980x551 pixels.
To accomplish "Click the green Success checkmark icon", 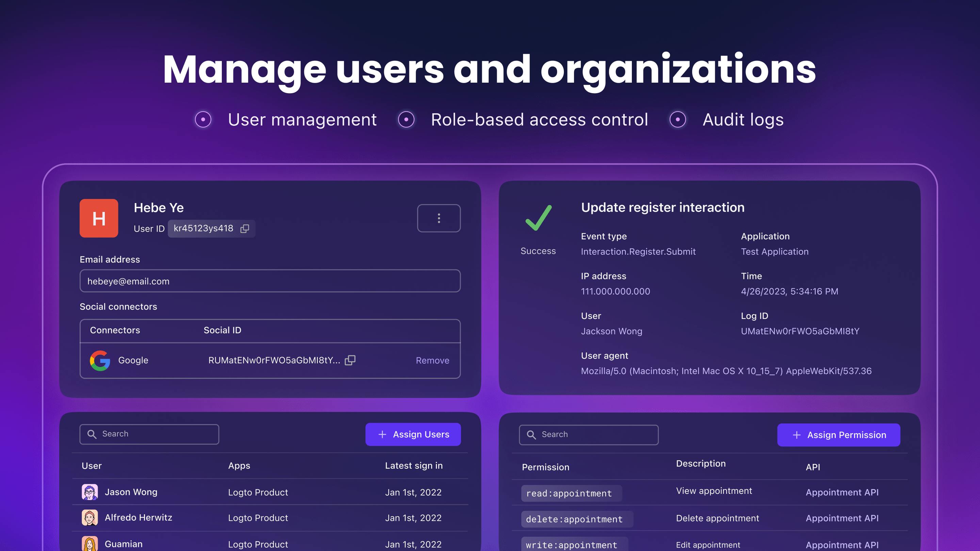I will 538,218.
